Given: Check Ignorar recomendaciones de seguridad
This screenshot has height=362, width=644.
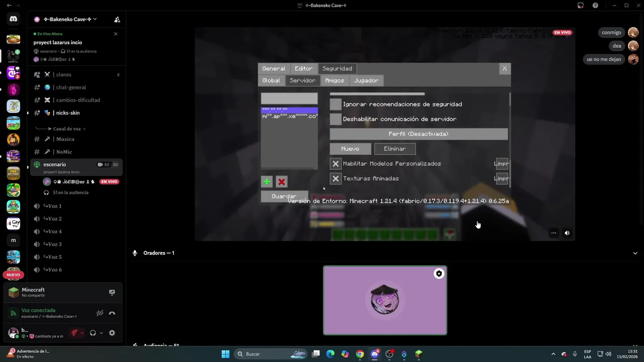Looking at the screenshot, I should pos(336,104).
